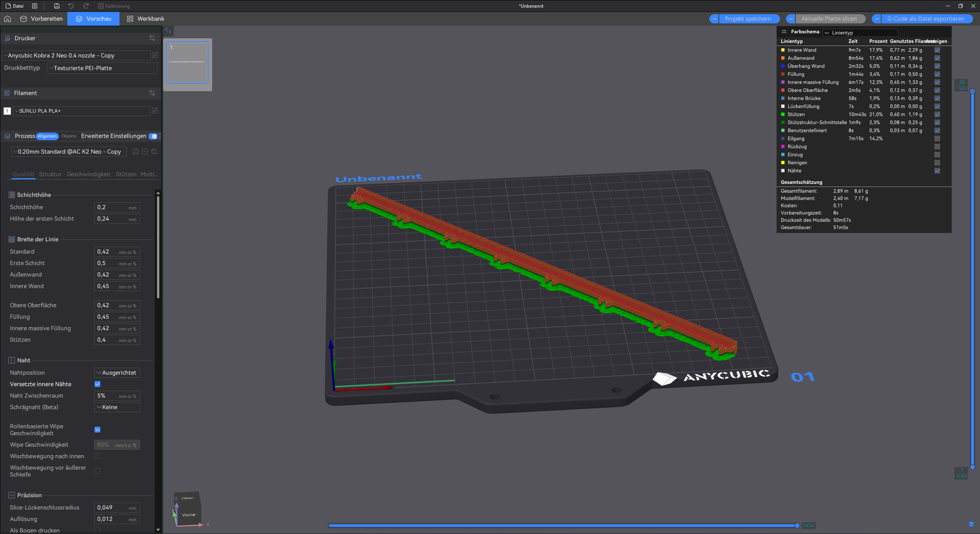
Task: Click the vertical layer slider bottom handle
Action: tap(972, 467)
